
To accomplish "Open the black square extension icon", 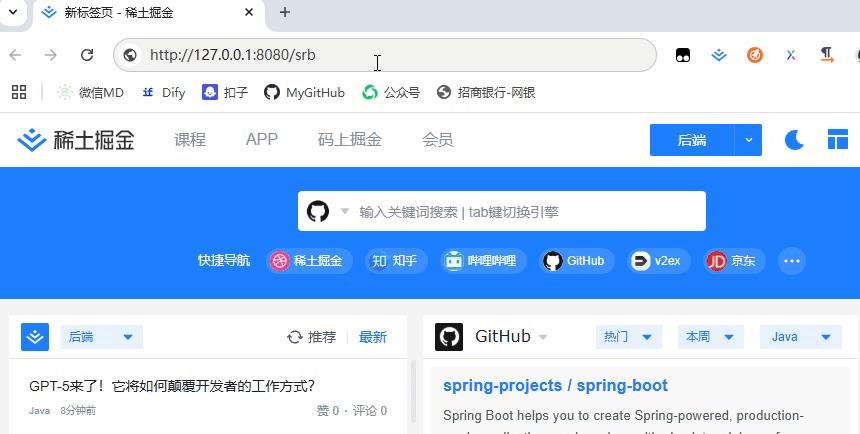I will click(x=683, y=55).
